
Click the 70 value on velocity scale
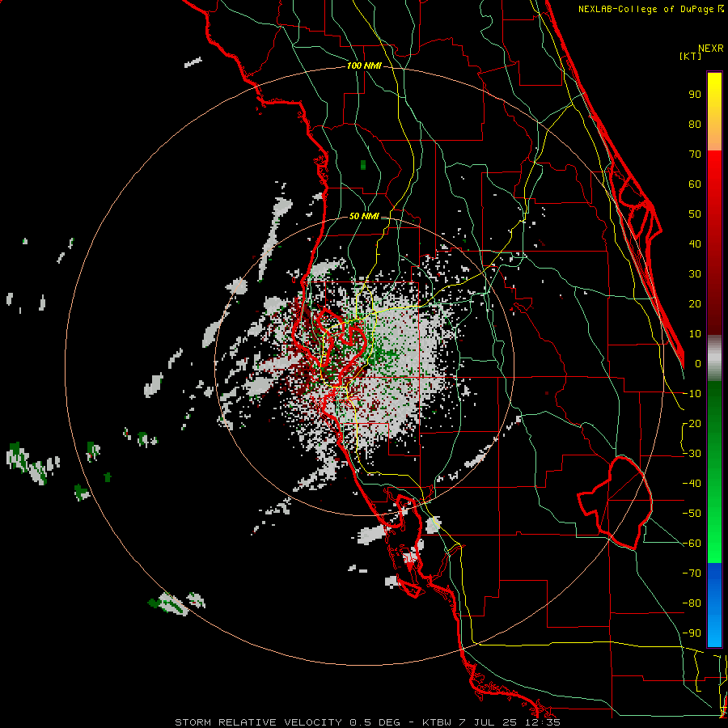pyautogui.click(x=695, y=154)
